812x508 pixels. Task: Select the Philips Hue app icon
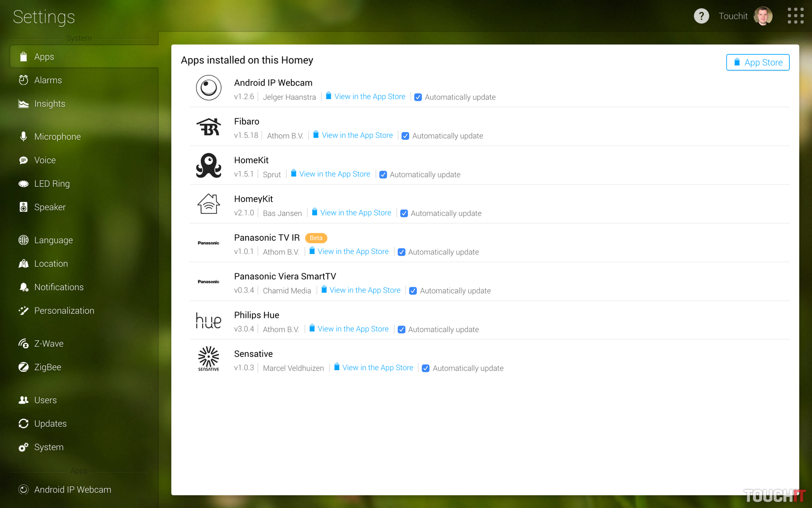(x=208, y=321)
